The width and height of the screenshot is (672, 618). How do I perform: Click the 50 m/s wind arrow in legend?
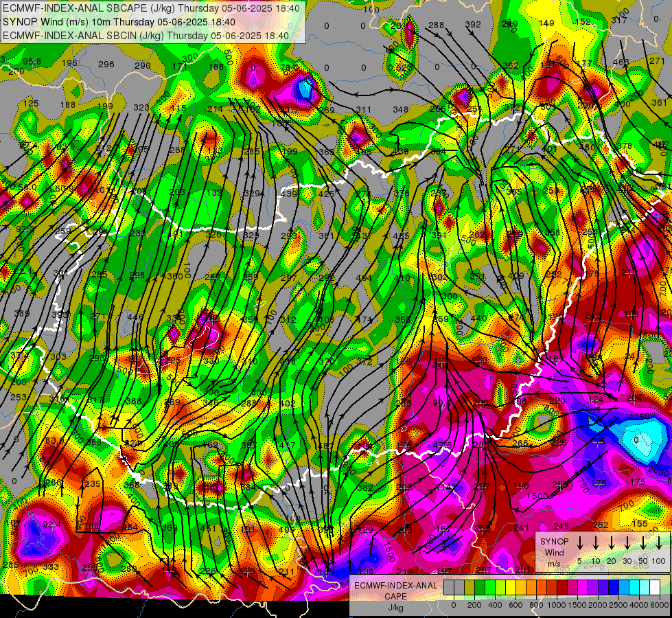coord(643,542)
